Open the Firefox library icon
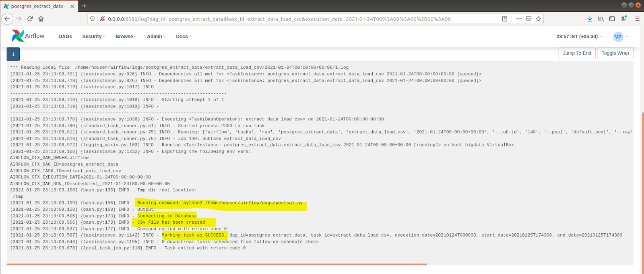The width and height of the screenshot is (644, 274). (601, 19)
